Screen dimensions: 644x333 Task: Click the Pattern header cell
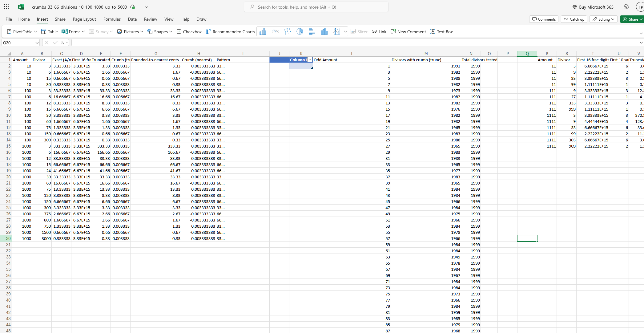(243, 60)
